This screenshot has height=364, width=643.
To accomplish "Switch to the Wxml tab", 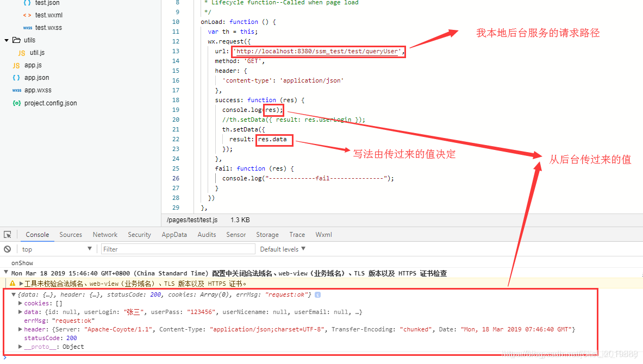I will 323,235.
